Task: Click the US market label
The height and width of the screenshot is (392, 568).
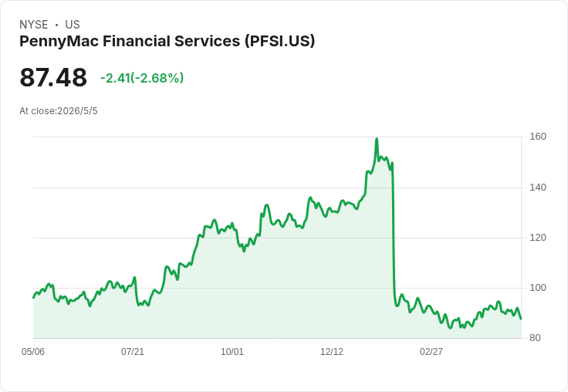Action: point(73,25)
